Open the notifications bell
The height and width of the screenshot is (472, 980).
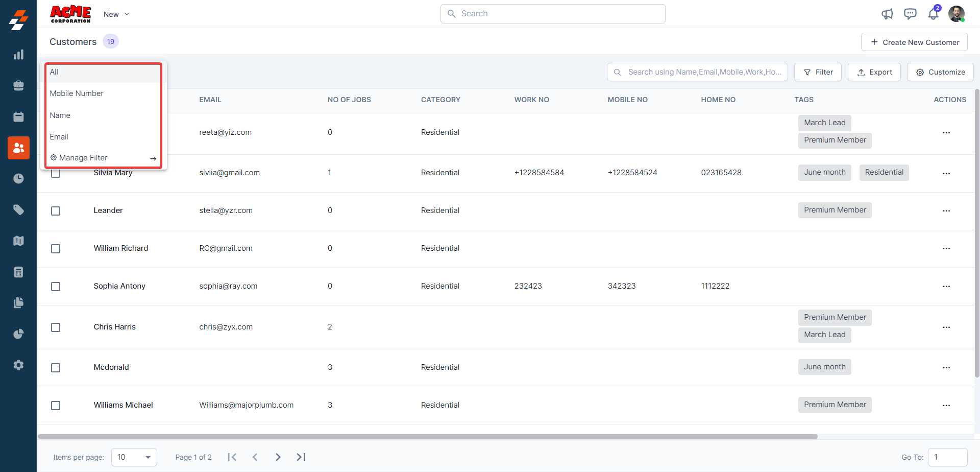click(933, 14)
